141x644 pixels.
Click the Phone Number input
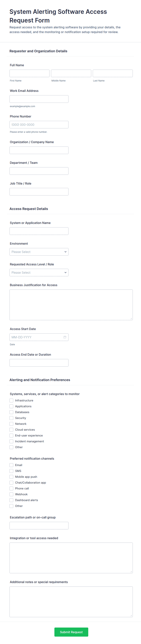coord(39,125)
